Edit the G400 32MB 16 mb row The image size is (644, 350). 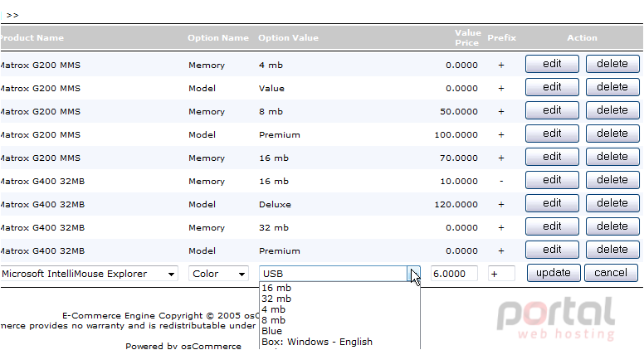[552, 180]
